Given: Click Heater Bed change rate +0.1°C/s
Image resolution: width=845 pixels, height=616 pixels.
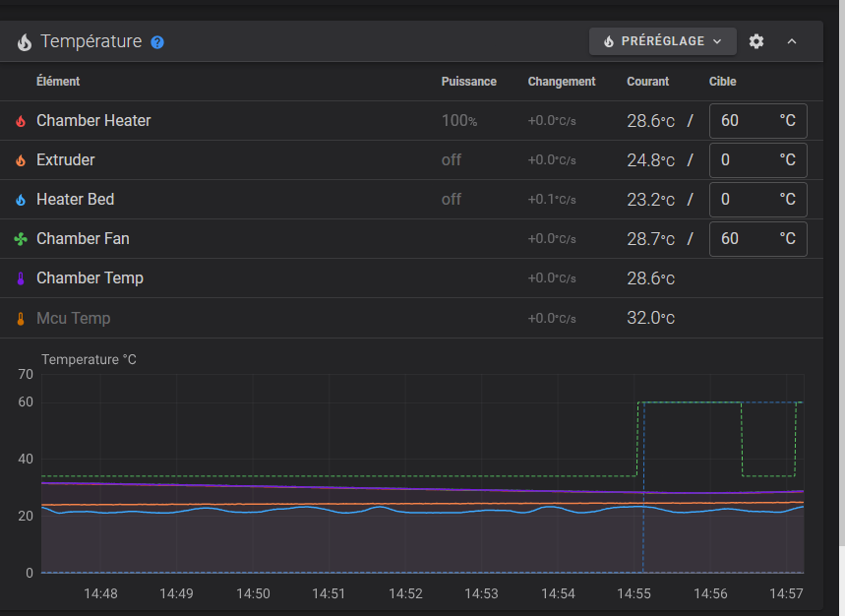Looking at the screenshot, I should point(552,200).
